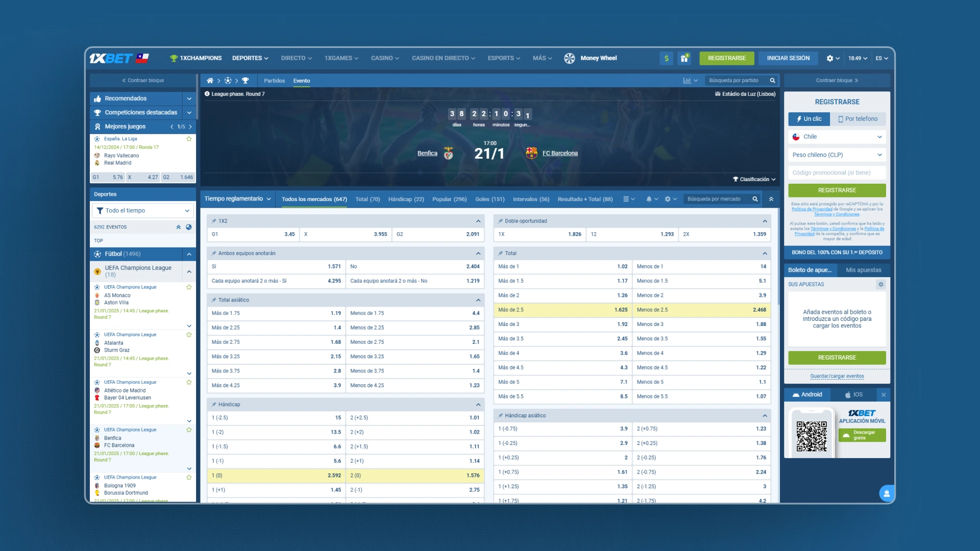
Task: Favorite the Benfica match star
Action: coord(189,430)
